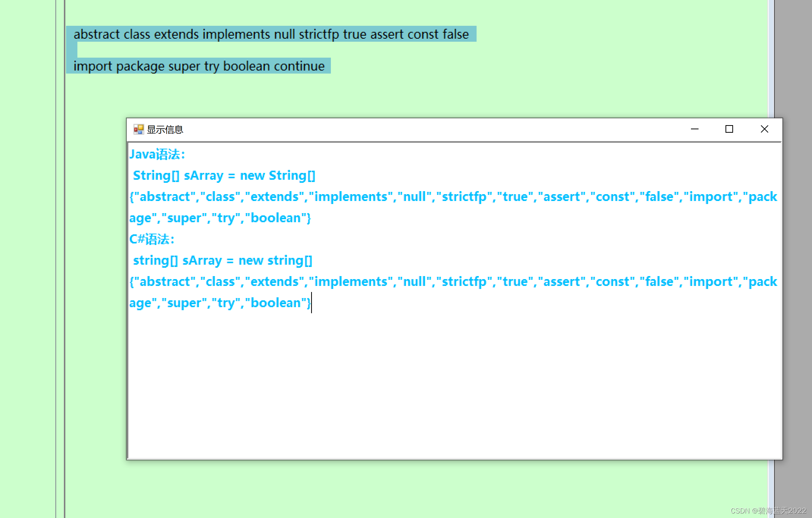Click the 'Java语法:' heading line

click(157, 154)
